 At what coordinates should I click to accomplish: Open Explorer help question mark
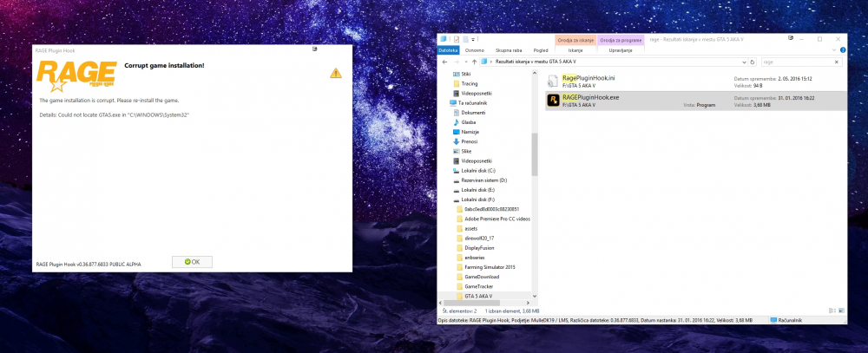point(843,49)
